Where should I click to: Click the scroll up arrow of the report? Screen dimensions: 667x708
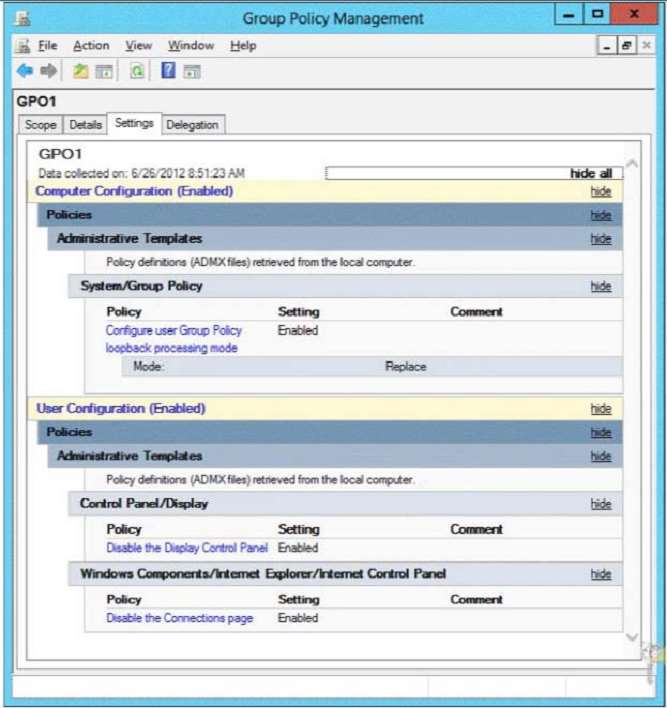click(632, 163)
